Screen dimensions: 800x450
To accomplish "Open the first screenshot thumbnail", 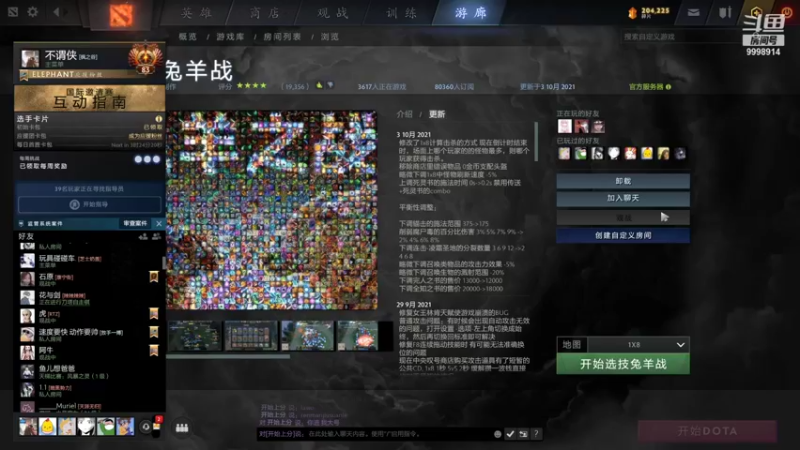I will (x=194, y=335).
